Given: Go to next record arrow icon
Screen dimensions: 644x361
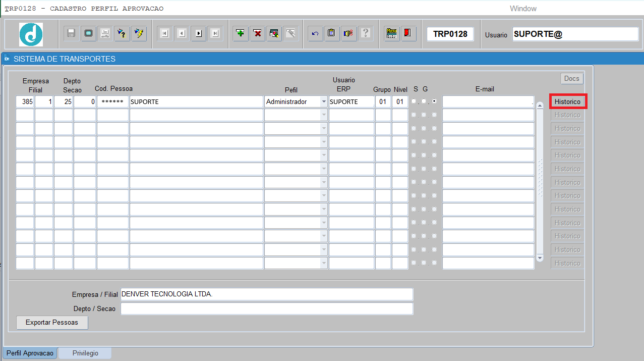Looking at the screenshot, I should 199,33.
